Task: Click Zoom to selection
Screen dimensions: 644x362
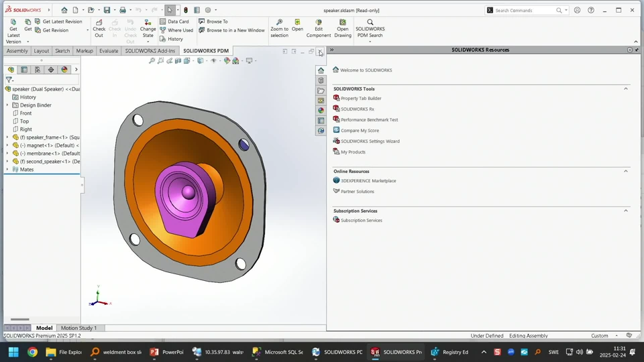Action: pos(279,28)
